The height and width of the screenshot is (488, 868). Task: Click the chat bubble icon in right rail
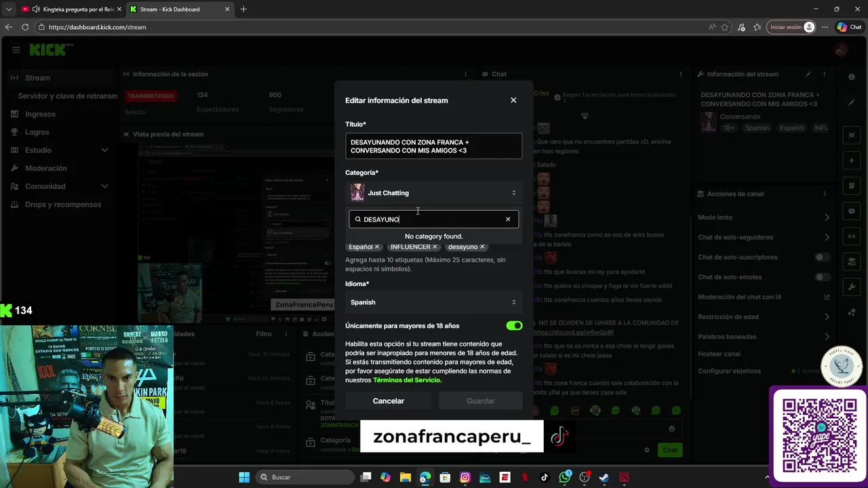(852, 211)
